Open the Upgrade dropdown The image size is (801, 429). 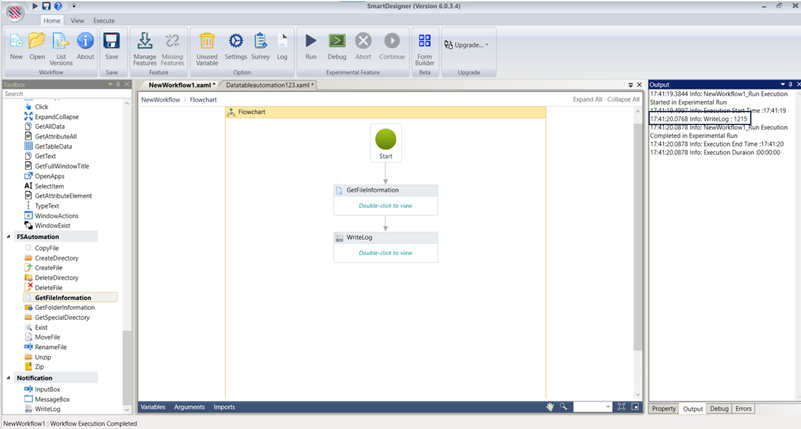pos(471,45)
